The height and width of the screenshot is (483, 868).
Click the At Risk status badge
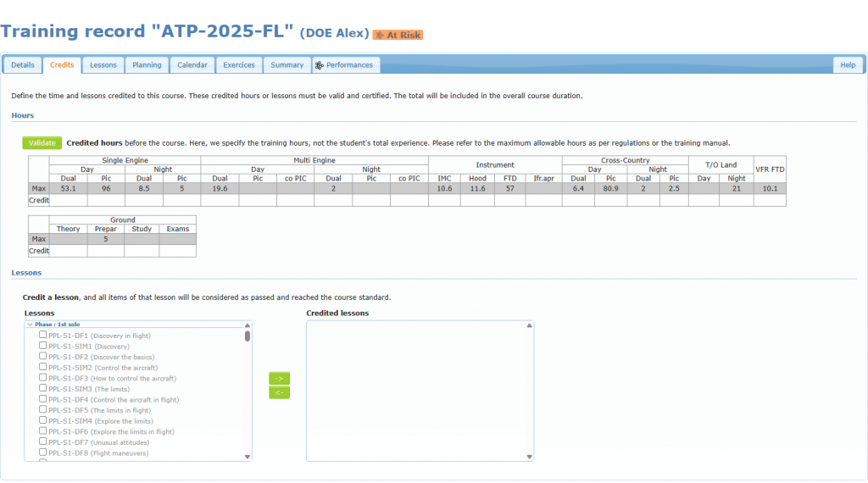(398, 35)
